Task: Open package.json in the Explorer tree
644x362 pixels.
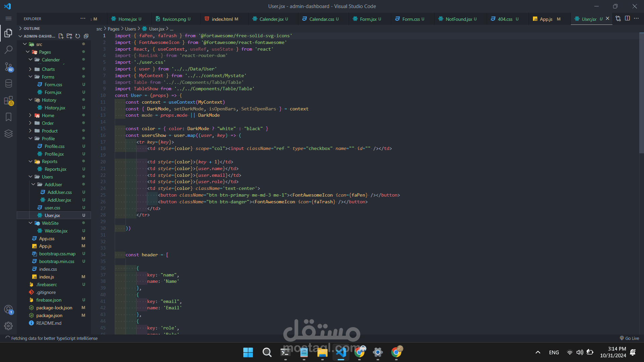Action: (x=49, y=315)
